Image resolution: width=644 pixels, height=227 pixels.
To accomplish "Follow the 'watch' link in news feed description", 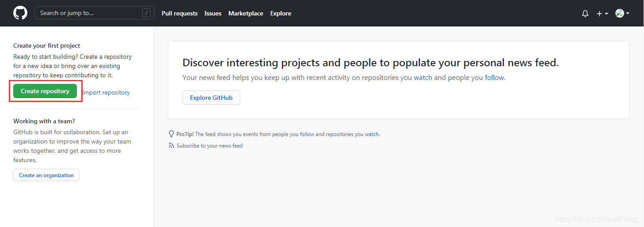I will [423, 77].
